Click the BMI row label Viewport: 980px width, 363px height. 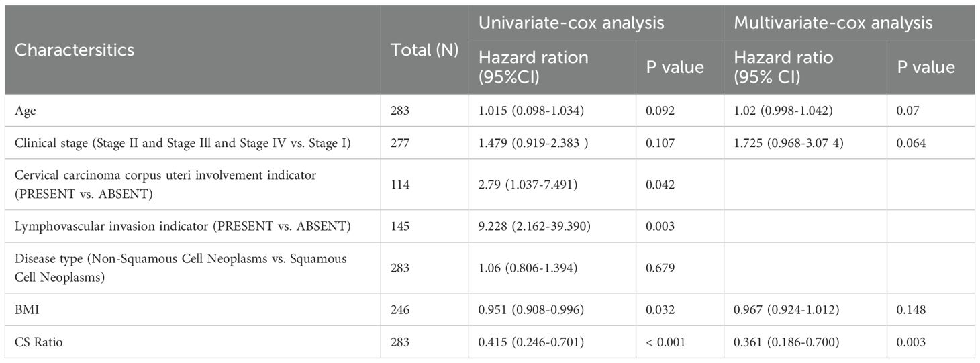(26, 309)
